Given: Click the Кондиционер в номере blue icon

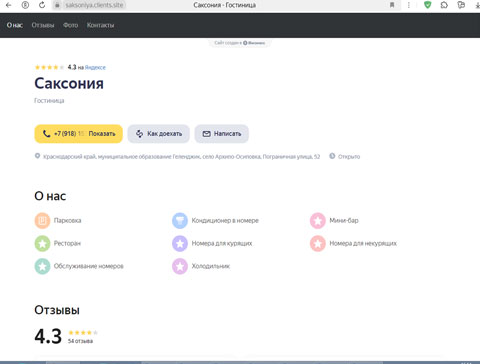Looking at the screenshot, I should tap(180, 220).
